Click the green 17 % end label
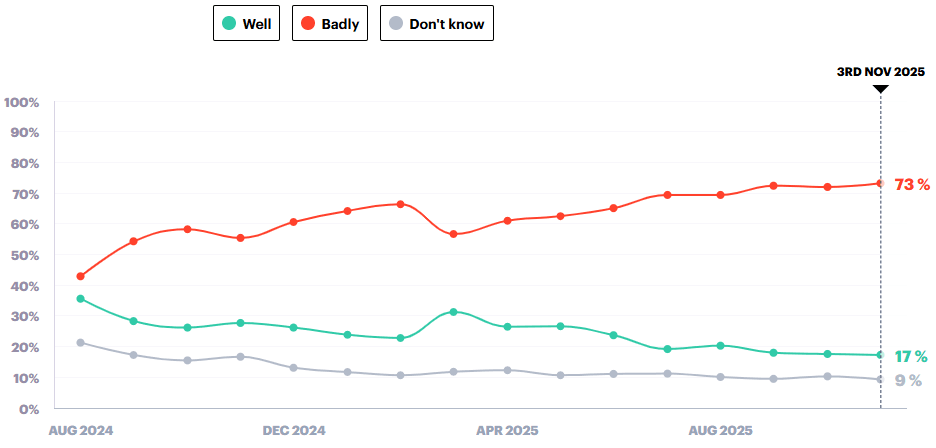 [x=911, y=356]
